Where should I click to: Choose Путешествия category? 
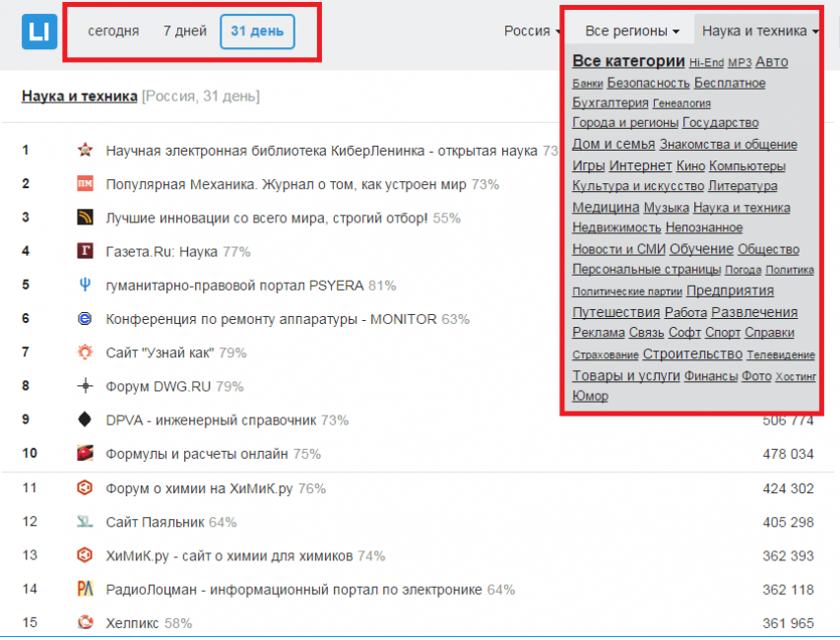(616, 312)
